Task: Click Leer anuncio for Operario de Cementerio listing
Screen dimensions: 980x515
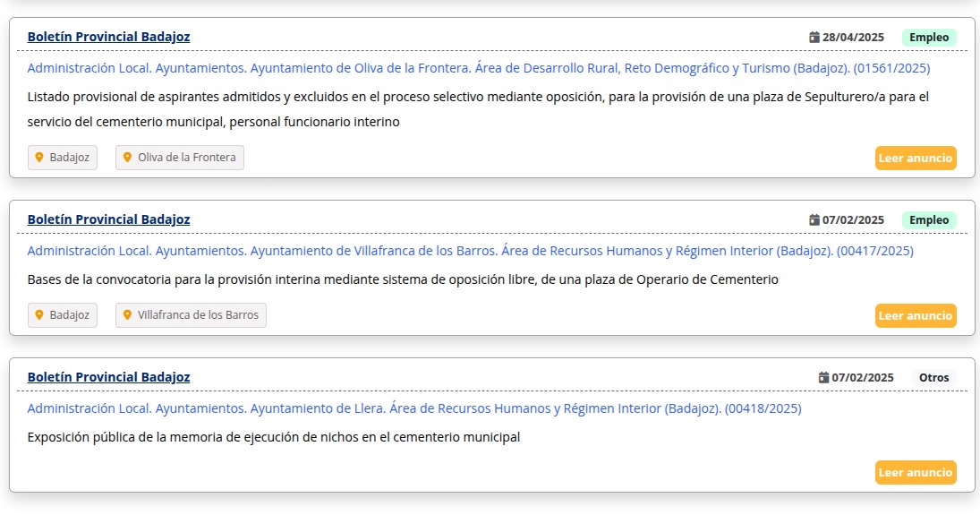Action: 916,316
